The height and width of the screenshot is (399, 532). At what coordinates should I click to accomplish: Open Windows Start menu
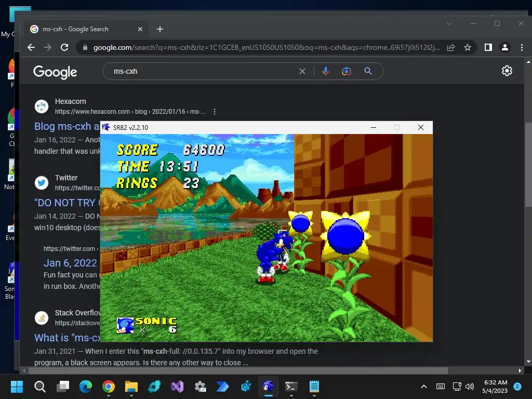tap(17, 387)
